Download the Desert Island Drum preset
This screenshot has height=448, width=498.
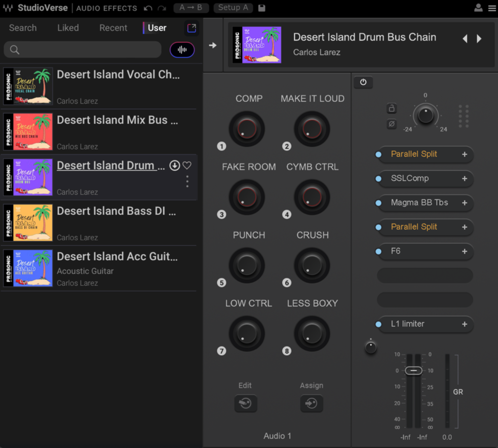click(x=175, y=166)
